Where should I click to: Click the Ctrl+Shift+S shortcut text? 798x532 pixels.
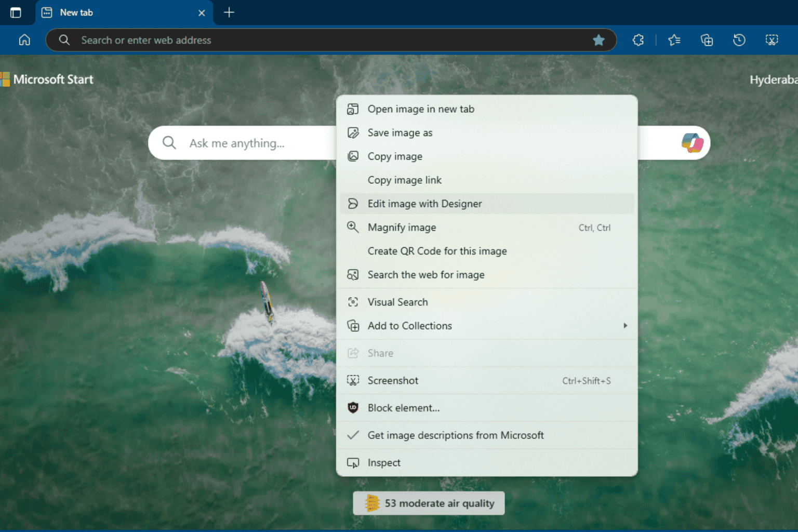click(587, 381)
